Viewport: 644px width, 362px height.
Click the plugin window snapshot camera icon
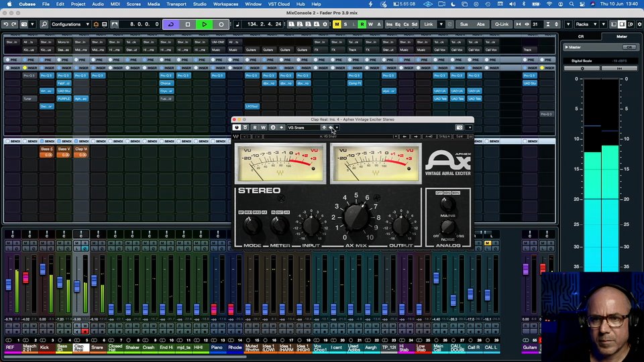(460, 127)
